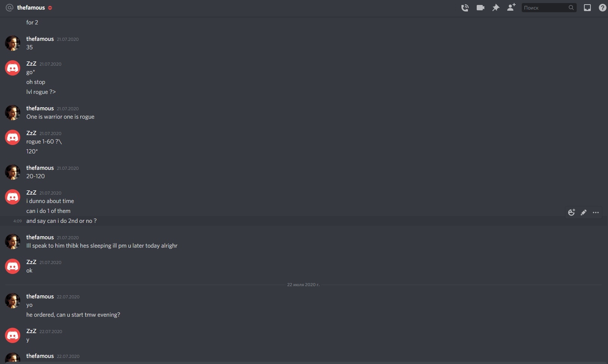The image size is (608, 364).
Task: Start a video call
Action: click(x=481, y=8)
